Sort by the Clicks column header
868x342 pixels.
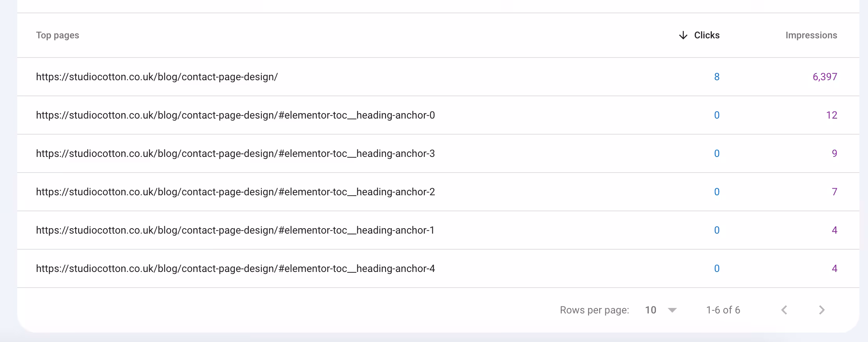706,35
